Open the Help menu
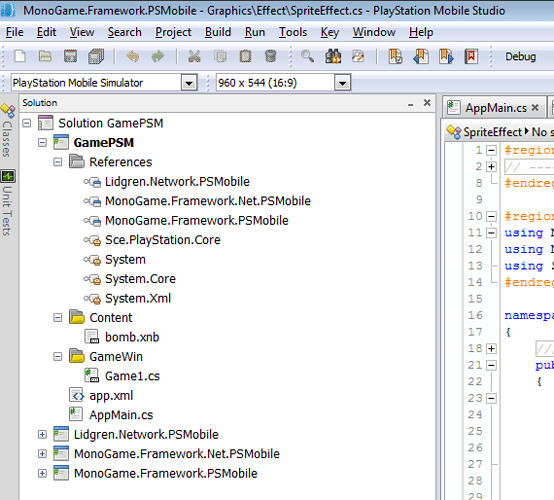Viewport: 554px width, 500px height. coord(421,32)
